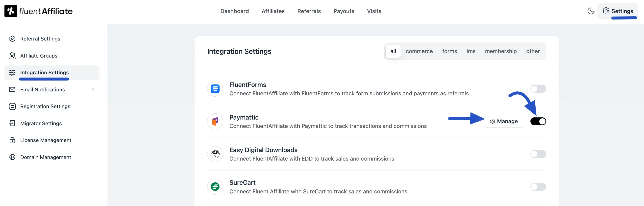Click the FluentForms description text
The height and width of the screenshot is (206, 644).
(x=349, y=93)
